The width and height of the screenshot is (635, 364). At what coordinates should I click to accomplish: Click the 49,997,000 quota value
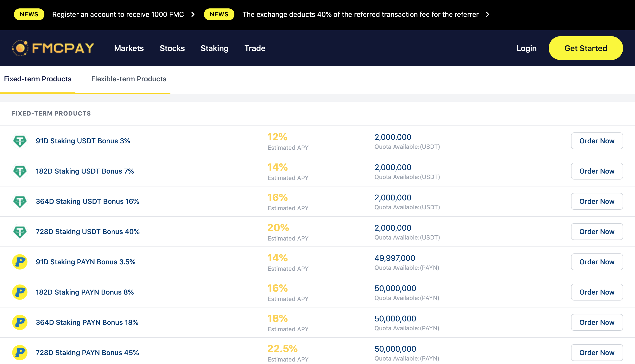(x=395, y=258)
